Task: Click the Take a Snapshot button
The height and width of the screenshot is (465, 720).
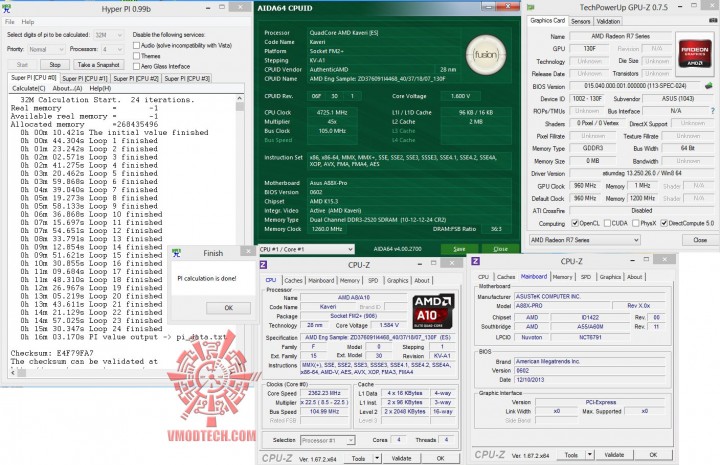Action: (x=98, y=65)
